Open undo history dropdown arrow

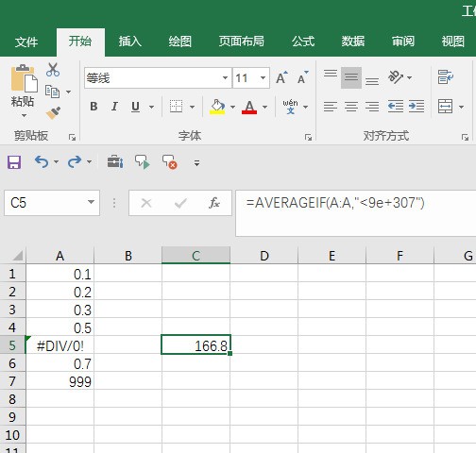click(x=56, y=162)
